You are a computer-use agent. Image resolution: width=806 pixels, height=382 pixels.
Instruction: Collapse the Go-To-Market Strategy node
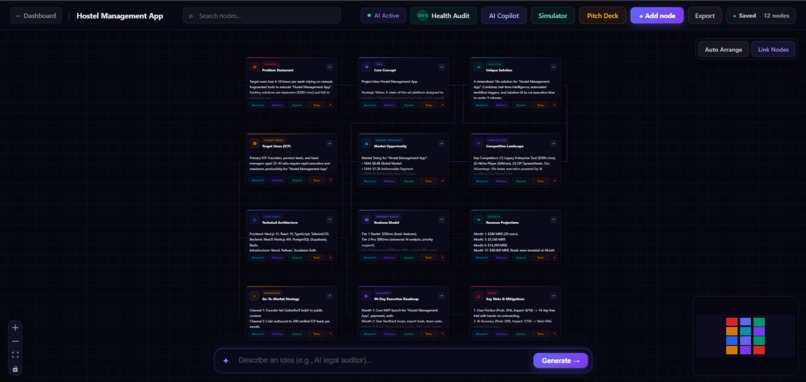click(329, 296)
